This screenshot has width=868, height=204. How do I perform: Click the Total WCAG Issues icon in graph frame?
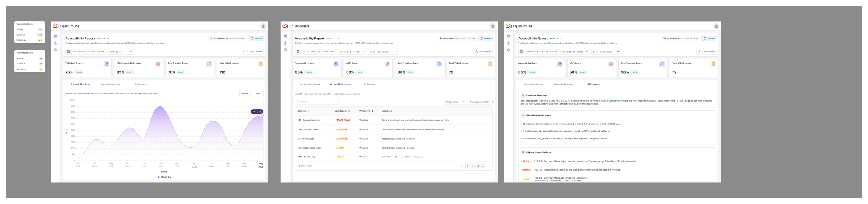[261, 64]
